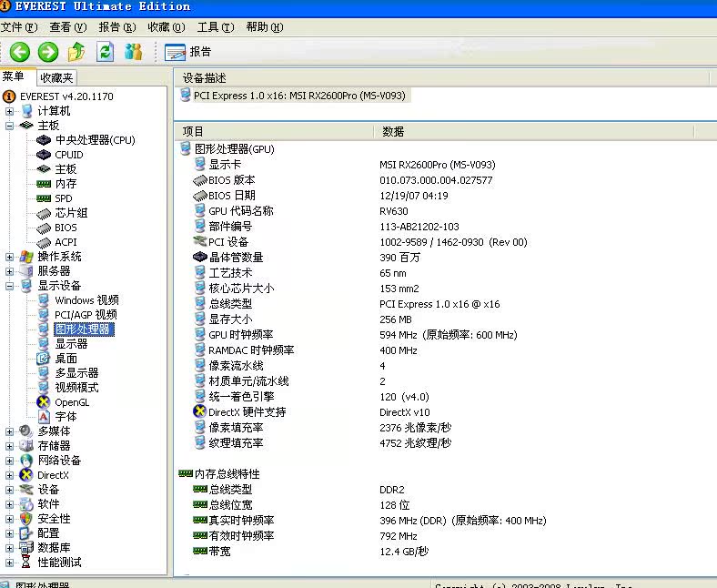The width and height of the screenshot is (717, 588).
Task: Open the 字体 (Fonts) tree item
Action: [66, 417]
